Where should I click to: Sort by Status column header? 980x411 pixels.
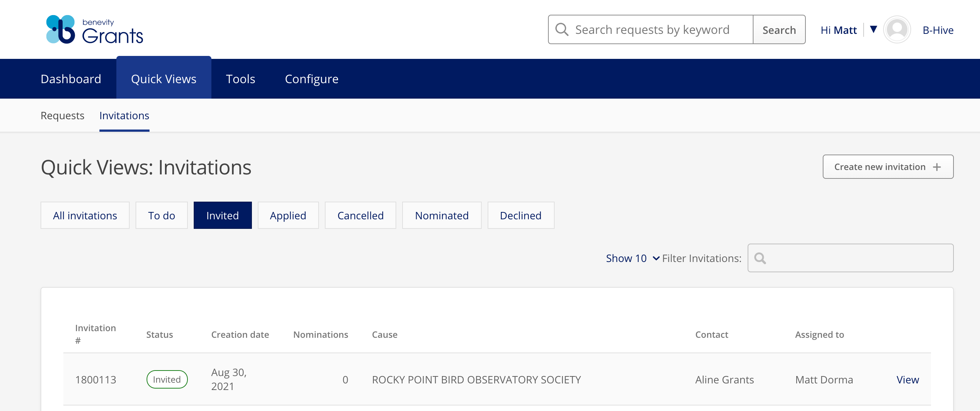[x=159, y=334]
